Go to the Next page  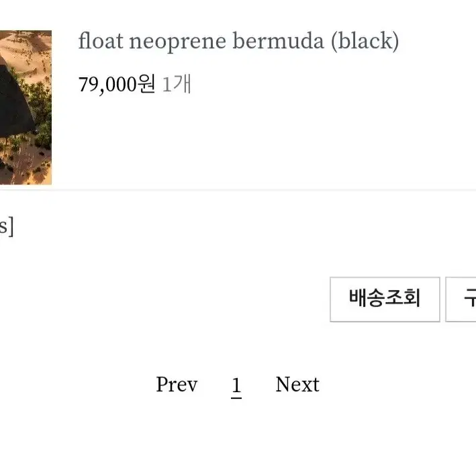pyautogui.click(x=297, y=385)
